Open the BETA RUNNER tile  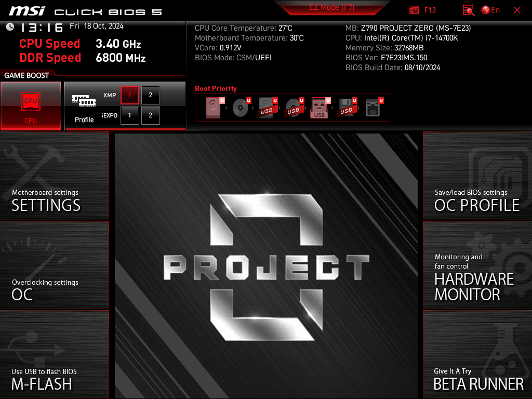point(477,354)
